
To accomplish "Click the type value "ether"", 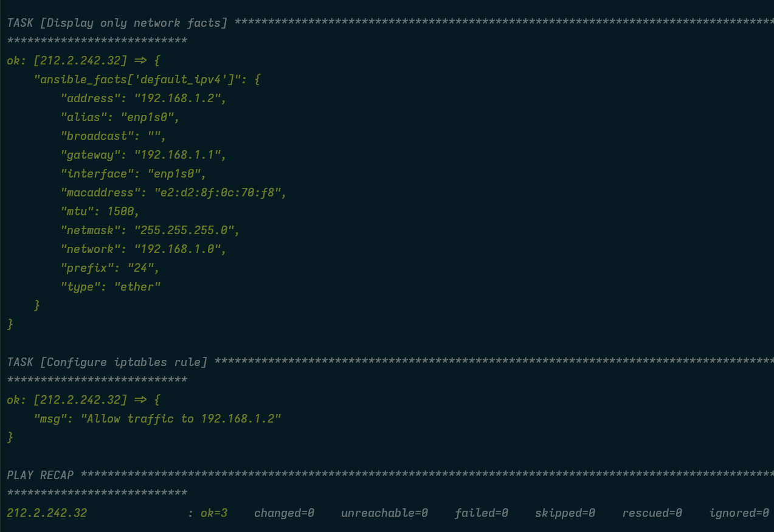I will 137,287.
